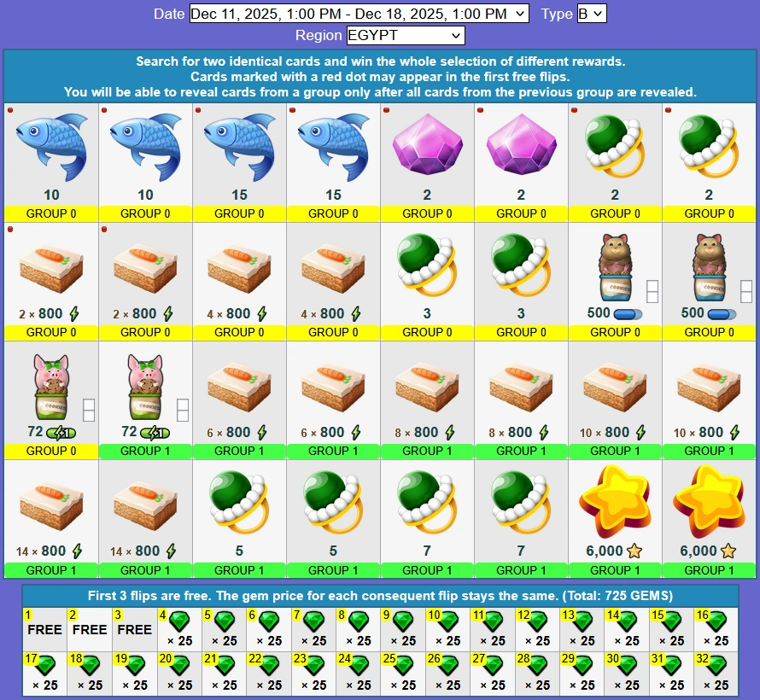The image size is (760, 700).
Task: Click the green gem icon for flip 12
Action: click(538, 621)
